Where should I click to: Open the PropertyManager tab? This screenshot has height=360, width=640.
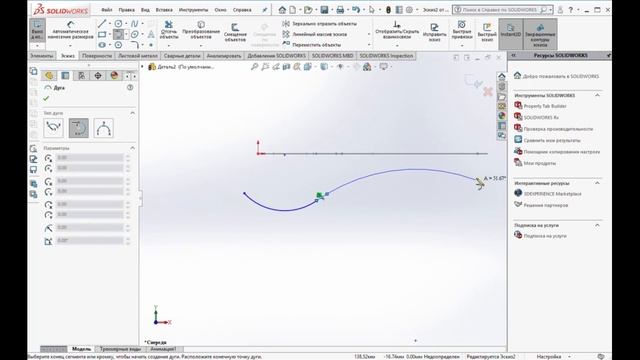click(x=65, y=76)
